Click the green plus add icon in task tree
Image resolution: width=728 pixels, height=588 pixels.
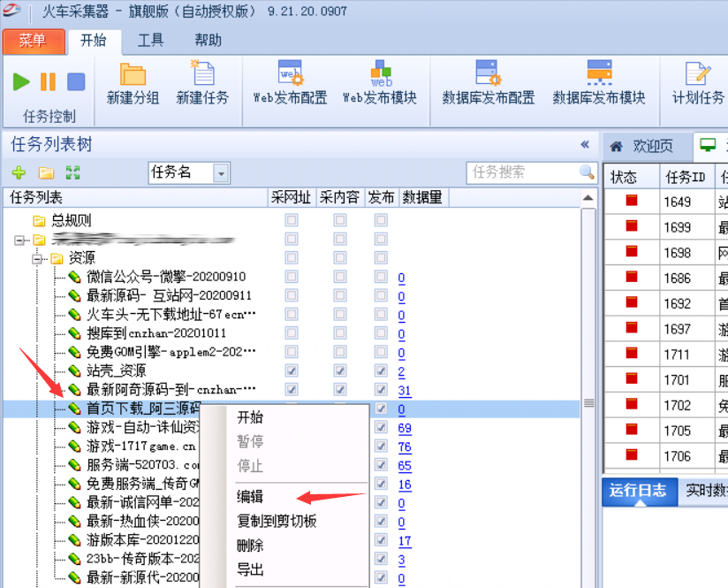[x=19, y=172]
